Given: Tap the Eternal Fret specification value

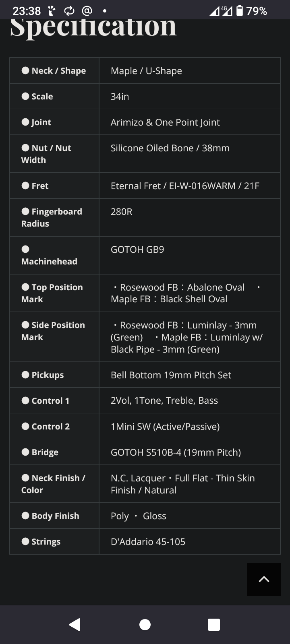Looking at the screenshot, I should (185, 186).
